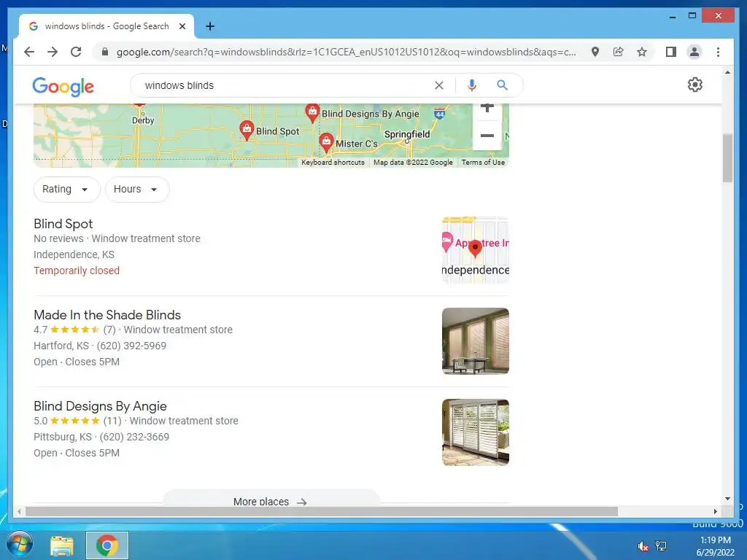Image resolution: width=747 pixels, height=560 pixels.
Task: Open Blind Designs By Angie listing
Action: tap(100, 406)
